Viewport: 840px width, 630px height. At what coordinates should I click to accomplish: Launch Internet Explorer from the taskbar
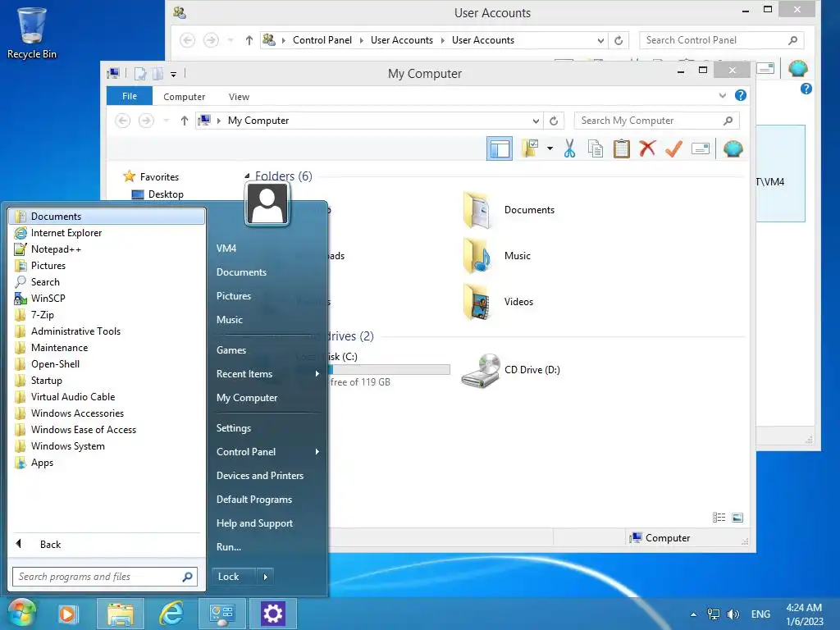click(171, 614)
